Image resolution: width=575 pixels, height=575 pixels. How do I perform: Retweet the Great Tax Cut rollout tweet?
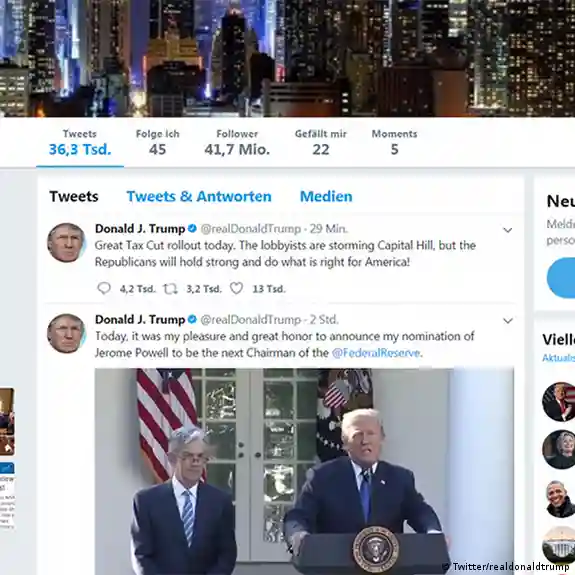[171, 289]
